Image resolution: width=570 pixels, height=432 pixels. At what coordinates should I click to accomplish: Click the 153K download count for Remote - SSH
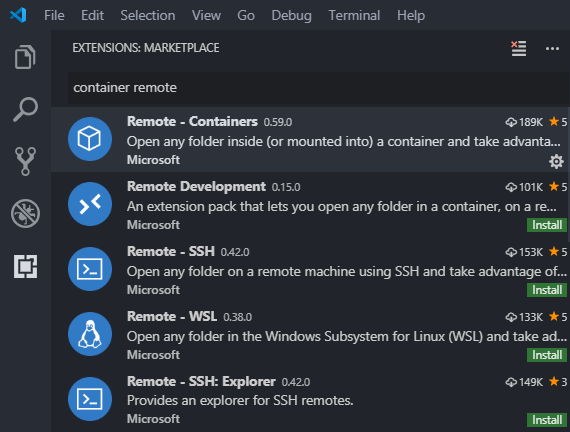(524, 252)
